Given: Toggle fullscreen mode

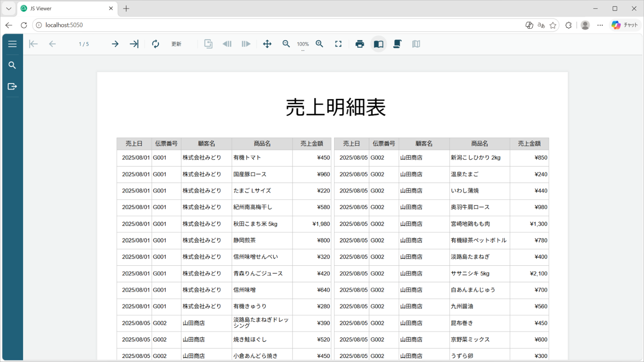Looking at the screenshot, I should click(x=338, y=44).
